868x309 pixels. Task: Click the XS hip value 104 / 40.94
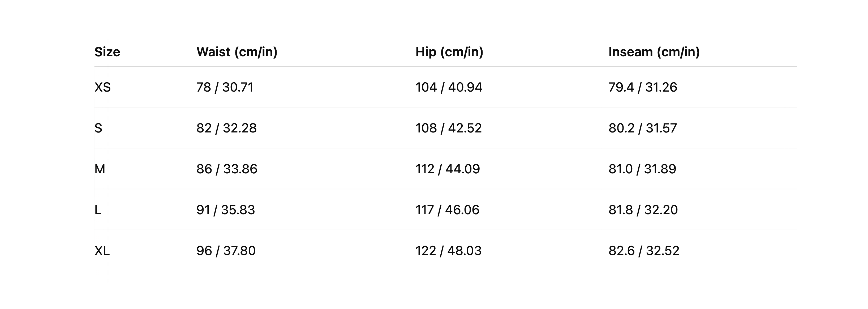pos(449,87)
